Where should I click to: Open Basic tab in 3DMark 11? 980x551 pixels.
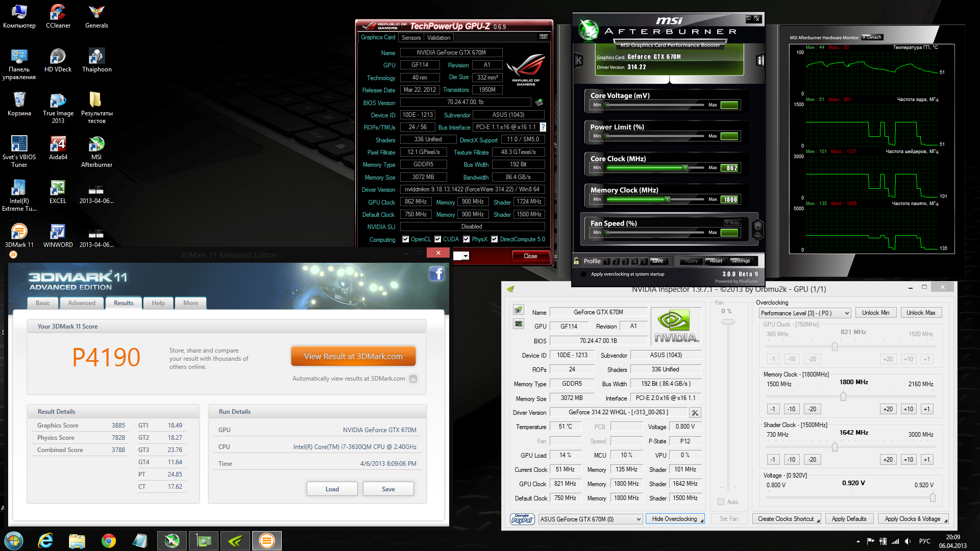(43, 303)
